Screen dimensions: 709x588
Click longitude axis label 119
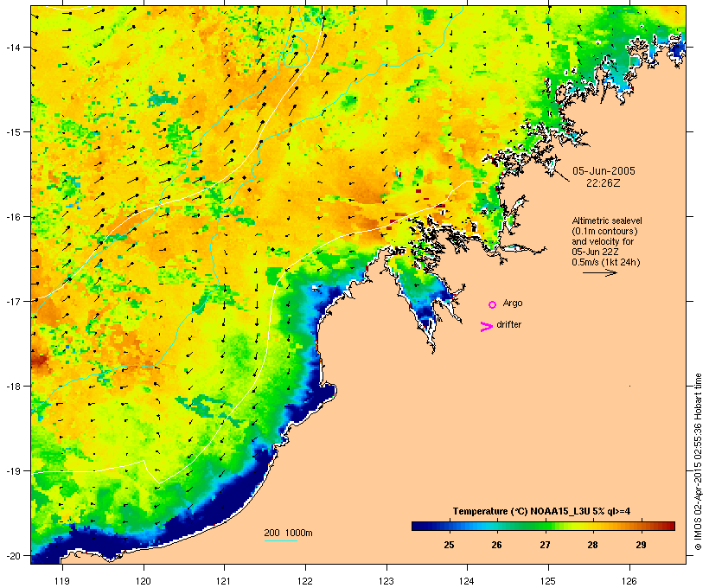(x=62, y=581)
